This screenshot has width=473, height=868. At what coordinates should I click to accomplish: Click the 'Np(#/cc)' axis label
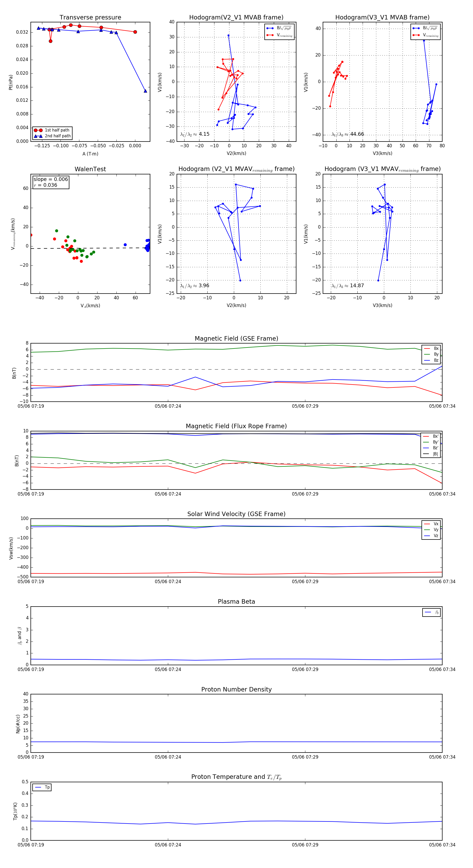tap(18, 723)
